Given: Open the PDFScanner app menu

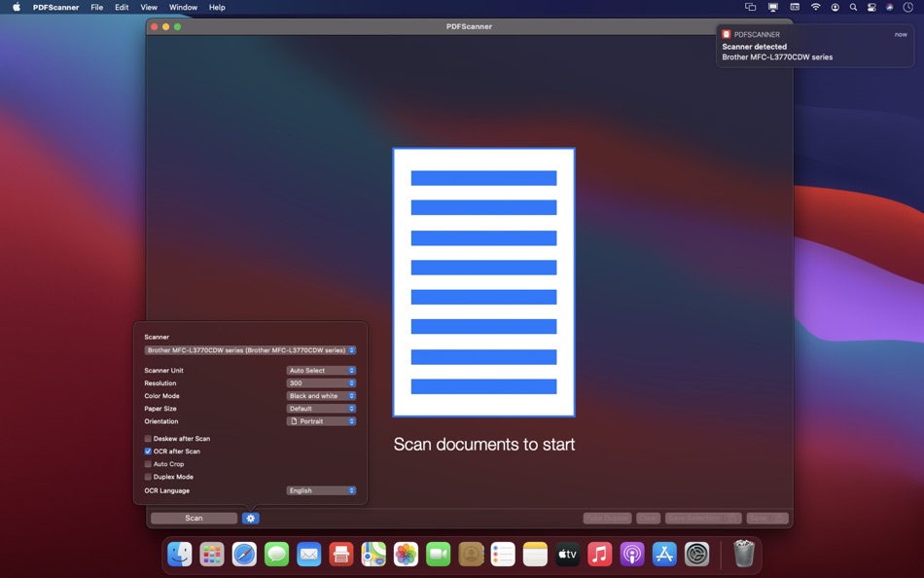Looking at the screenshot, I should 56,7.
